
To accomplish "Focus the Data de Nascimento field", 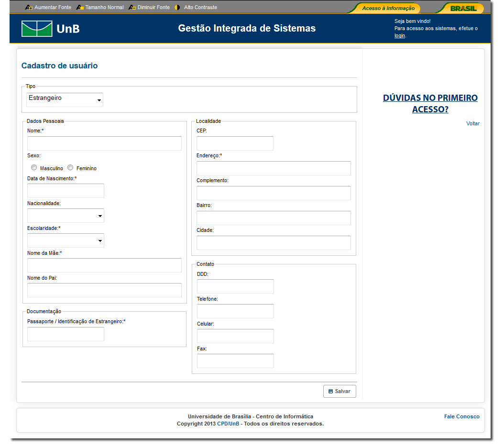I will point(66,191).
